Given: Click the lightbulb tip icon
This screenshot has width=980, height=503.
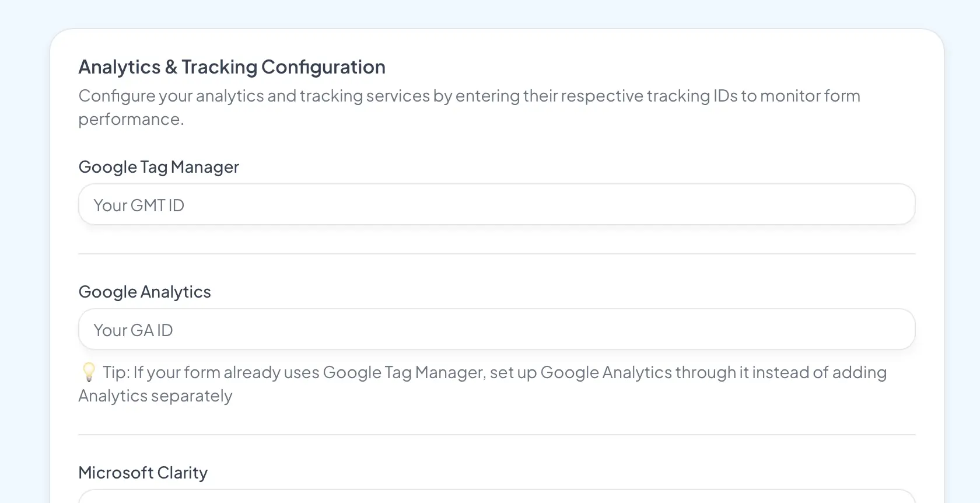Looking at the screenshot, I should point(89,372).
